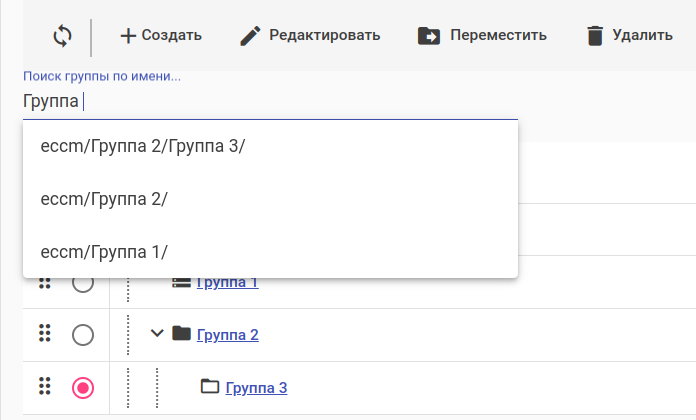Click the trash Удалить icon
This screenshot has height=420, width=696.
click(x=595, y=36)
